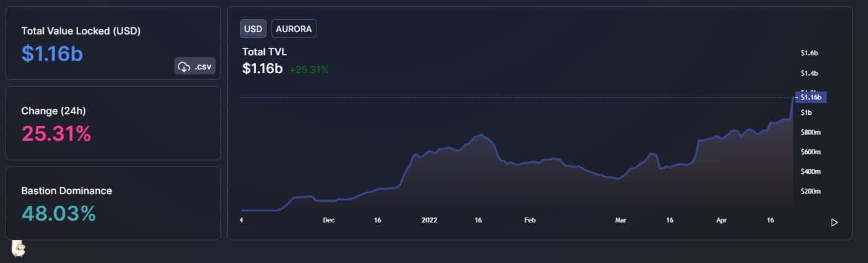868x263 pixels.
Task: Click the Apr label on the time axis
Action: point(721,220)
